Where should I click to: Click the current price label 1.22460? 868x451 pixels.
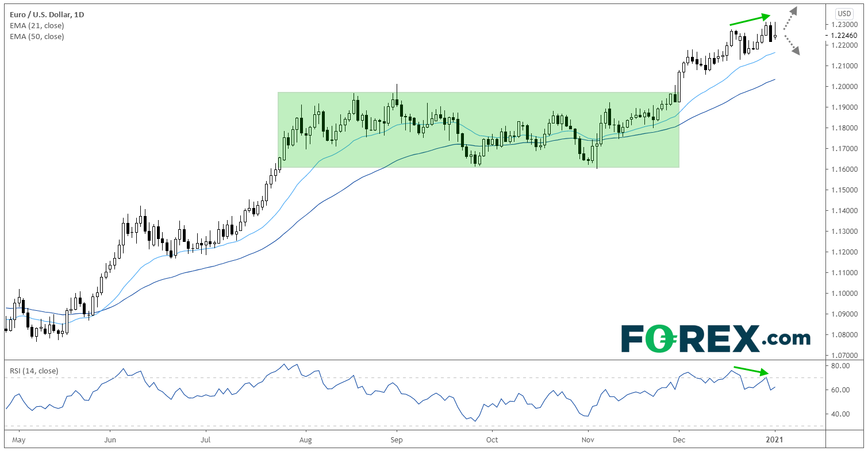pos(844,35)
